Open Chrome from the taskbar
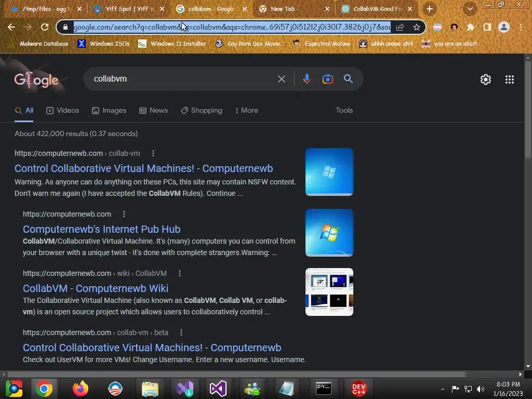 (44, 389)
